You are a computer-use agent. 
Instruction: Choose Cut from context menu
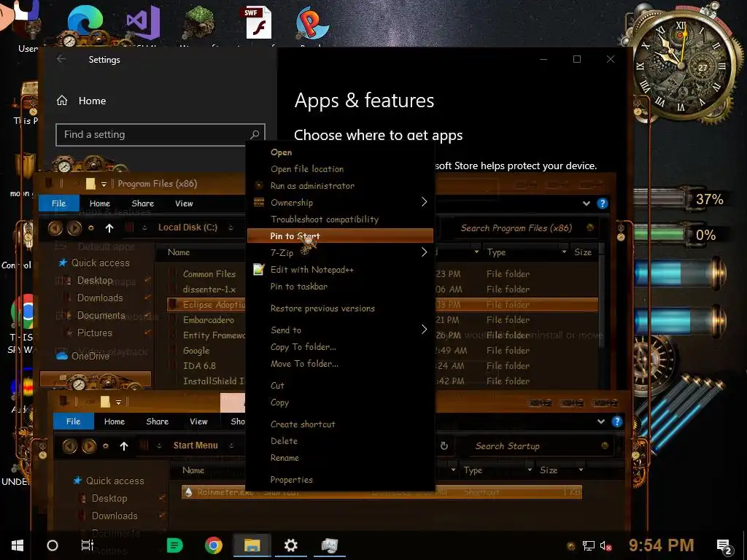point(277,385)
